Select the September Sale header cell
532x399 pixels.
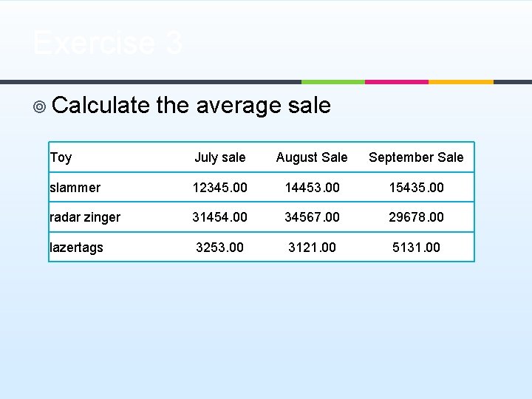[416, 157]
